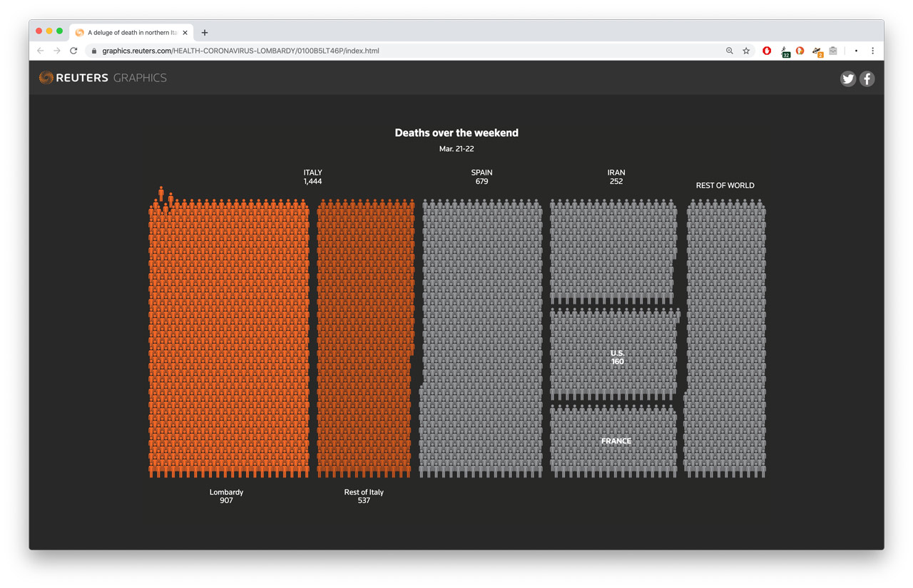913x588 pixels.
Task: Share the graphic on Twitter
Action: click(847, 79)
